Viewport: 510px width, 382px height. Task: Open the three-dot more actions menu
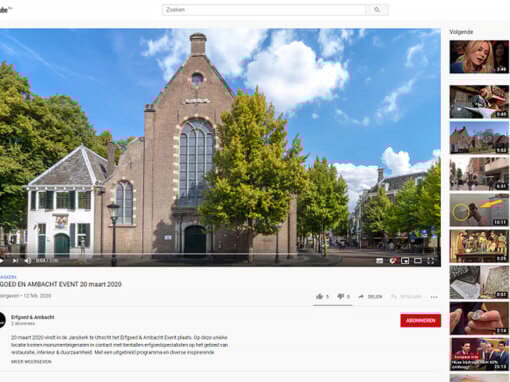(434, 297)
